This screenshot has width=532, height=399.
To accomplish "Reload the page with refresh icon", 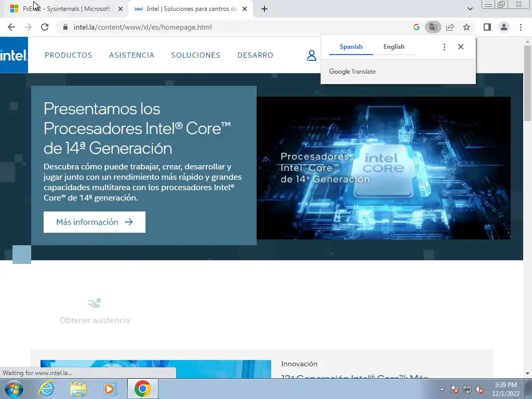I will [45, 27].
